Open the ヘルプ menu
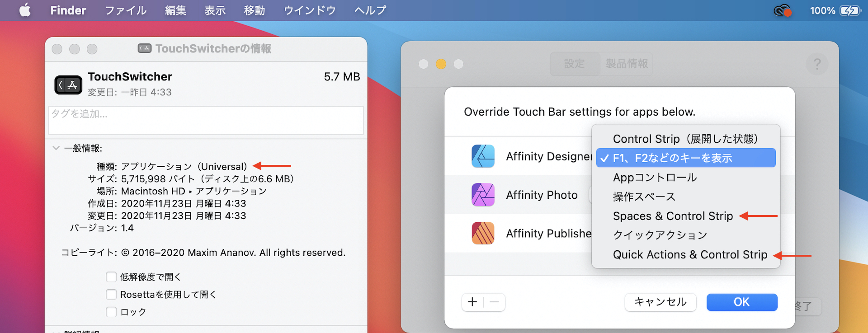 click(x=370, y=10)
